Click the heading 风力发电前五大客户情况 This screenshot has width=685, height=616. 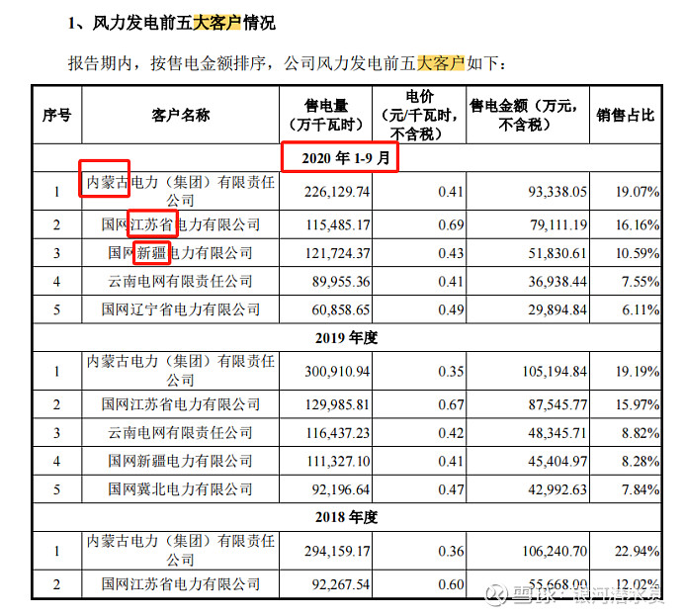coord(171,23)
